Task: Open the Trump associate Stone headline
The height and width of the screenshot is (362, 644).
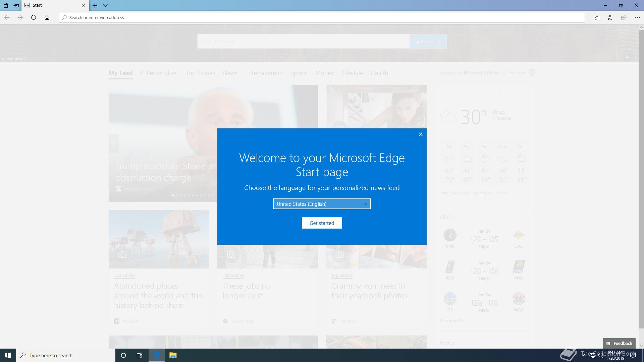Action: click(166, 172)
